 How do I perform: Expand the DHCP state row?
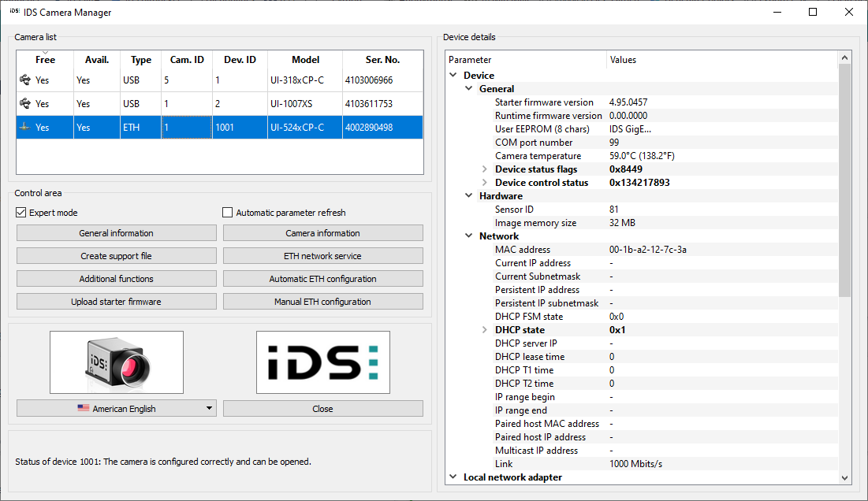[485, 330]
